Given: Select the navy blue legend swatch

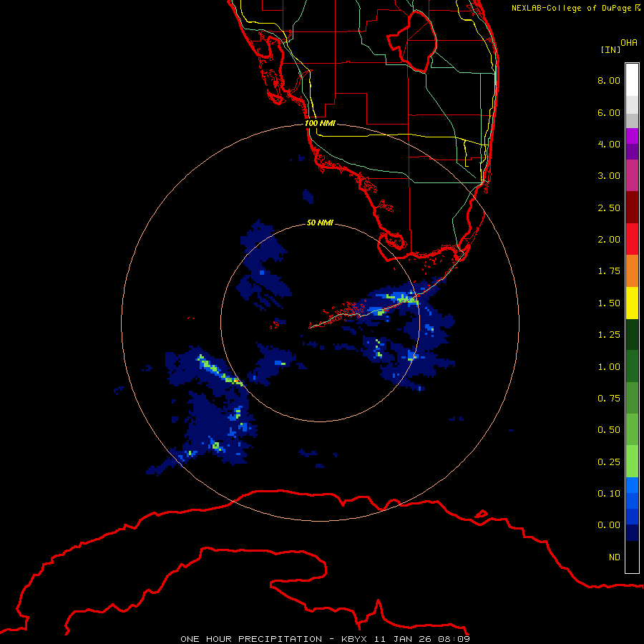Looking at the screenshot, I should click(632, 532).
